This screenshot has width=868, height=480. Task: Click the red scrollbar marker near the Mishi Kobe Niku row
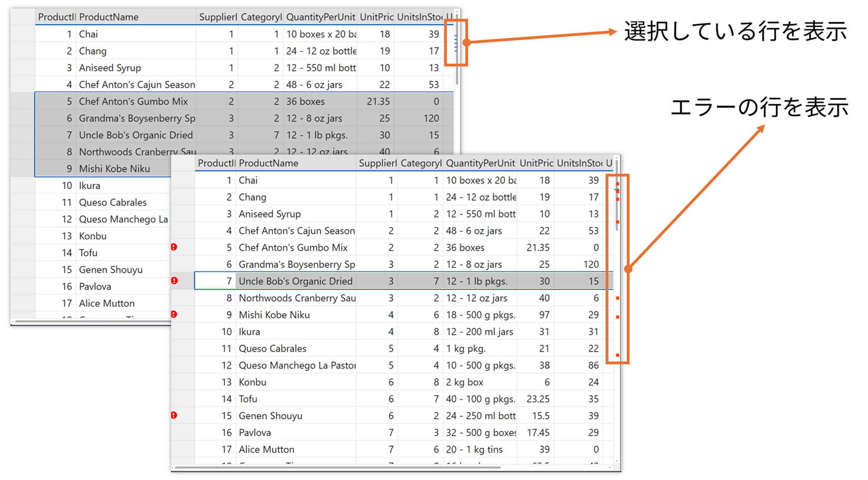(x=617, y=315)
